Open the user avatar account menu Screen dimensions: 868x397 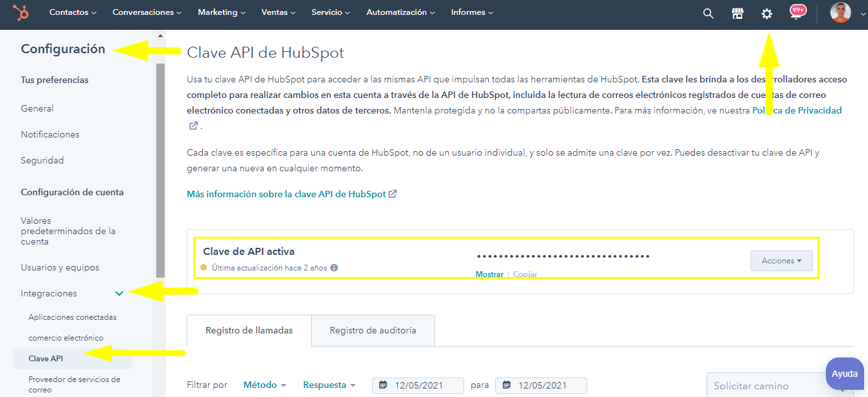(x=840, y=13)
